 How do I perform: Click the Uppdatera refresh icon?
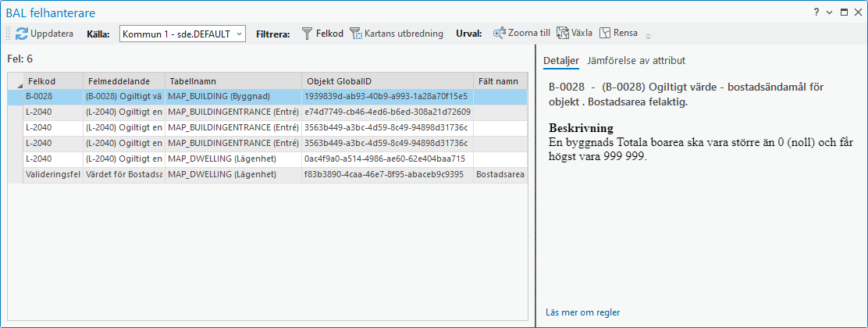(22, 34)
